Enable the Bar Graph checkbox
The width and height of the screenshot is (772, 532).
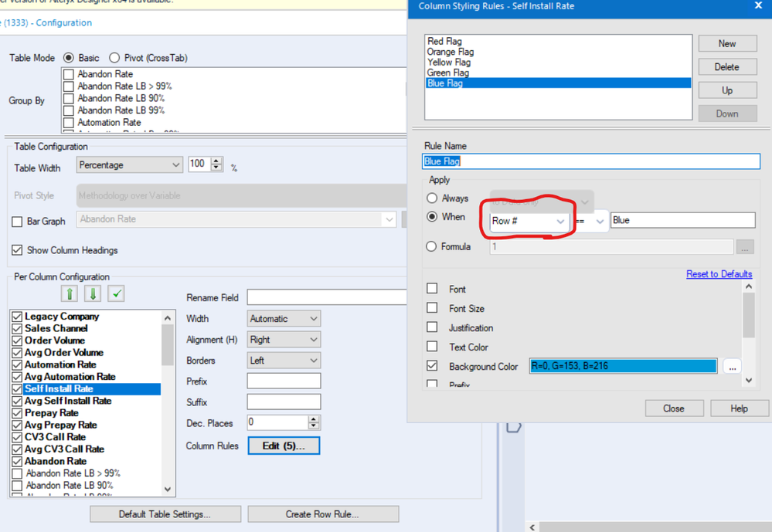17,222
